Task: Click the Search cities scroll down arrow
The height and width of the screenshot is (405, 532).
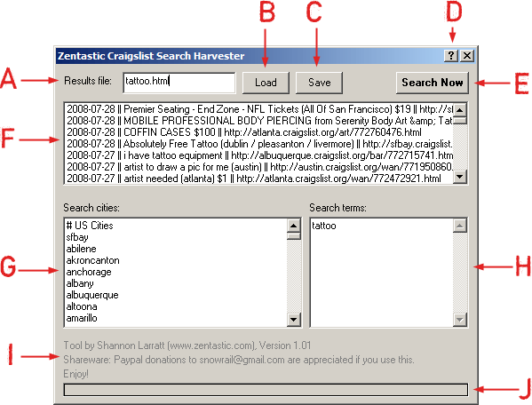Action: click(x=293, y=319)
